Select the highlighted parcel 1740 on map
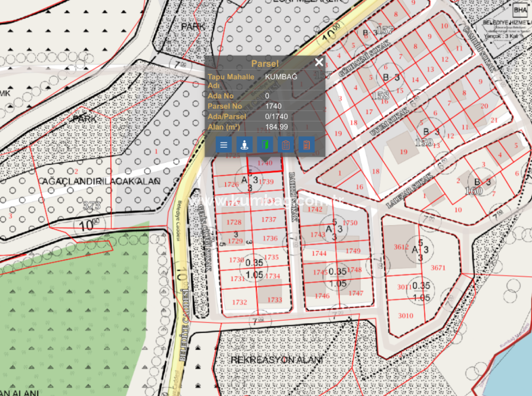The height and width of the screenshot is (396, 532). [265, 164]
